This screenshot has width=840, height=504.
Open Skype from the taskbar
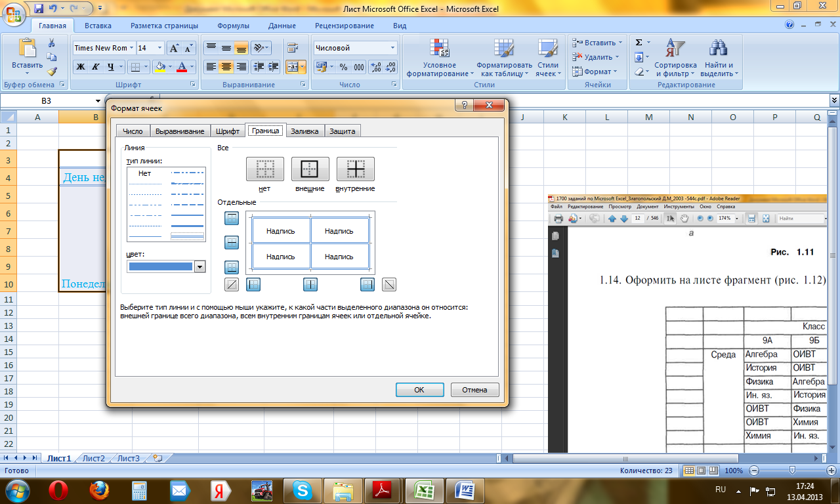tap(303, 490)
